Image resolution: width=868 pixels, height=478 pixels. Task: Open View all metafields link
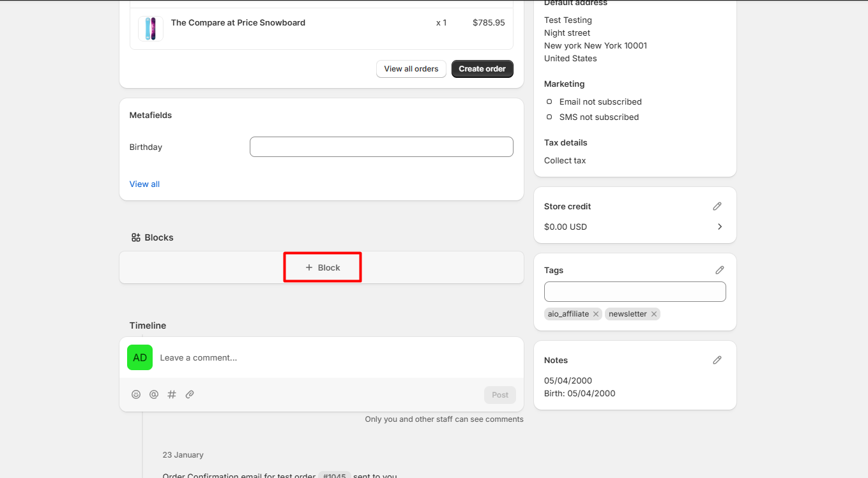coord(144,184)
